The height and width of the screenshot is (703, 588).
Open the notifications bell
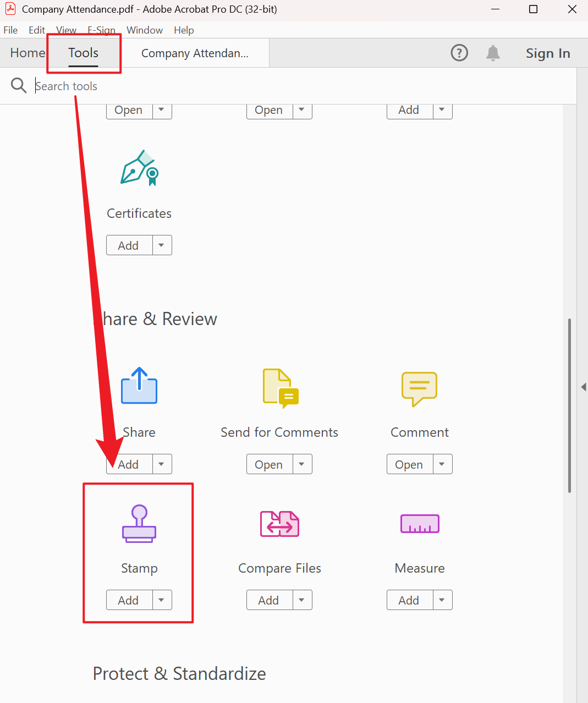pos(493,53)
